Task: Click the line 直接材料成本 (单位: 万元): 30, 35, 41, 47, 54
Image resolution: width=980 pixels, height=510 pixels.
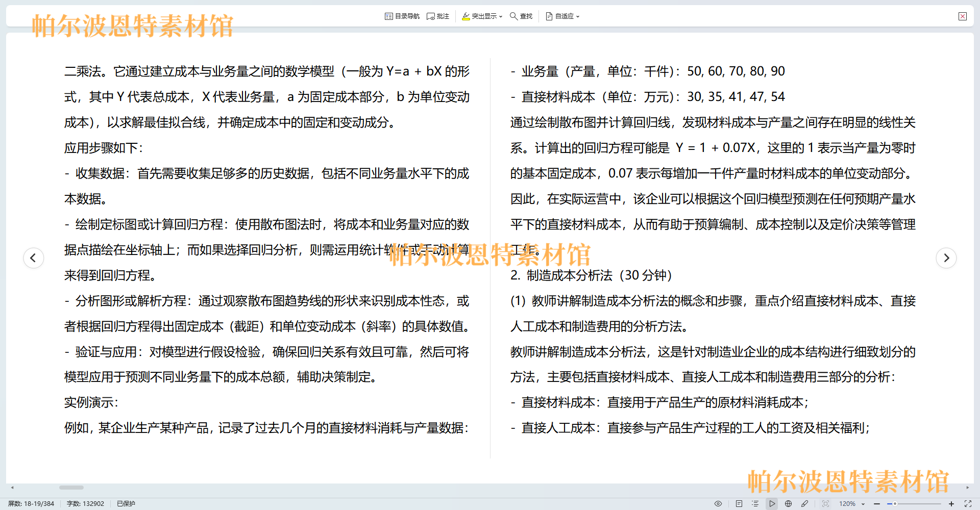Action: pos(648,97)
